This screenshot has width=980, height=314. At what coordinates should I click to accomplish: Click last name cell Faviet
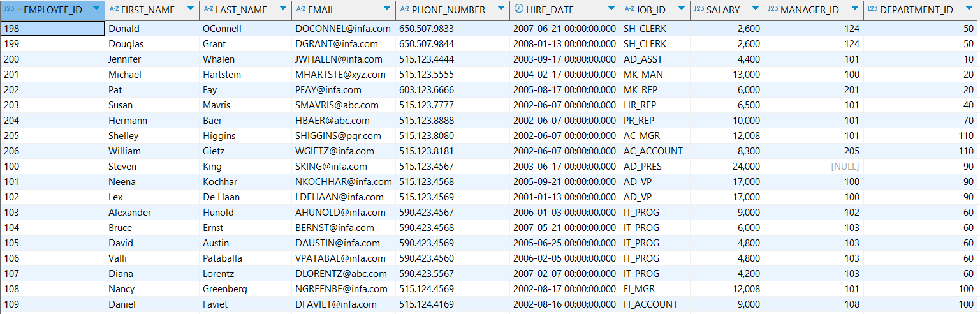245,304
